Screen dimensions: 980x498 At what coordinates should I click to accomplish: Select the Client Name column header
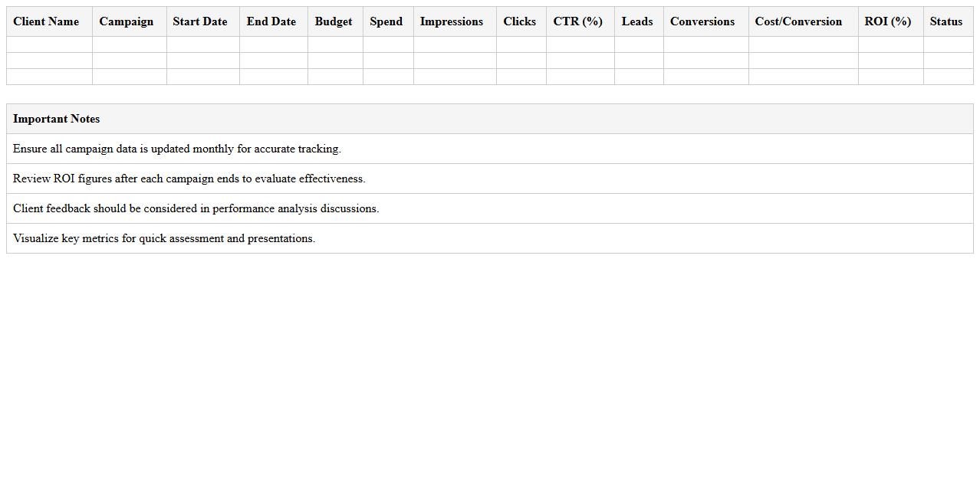click(x=46, y=21)
